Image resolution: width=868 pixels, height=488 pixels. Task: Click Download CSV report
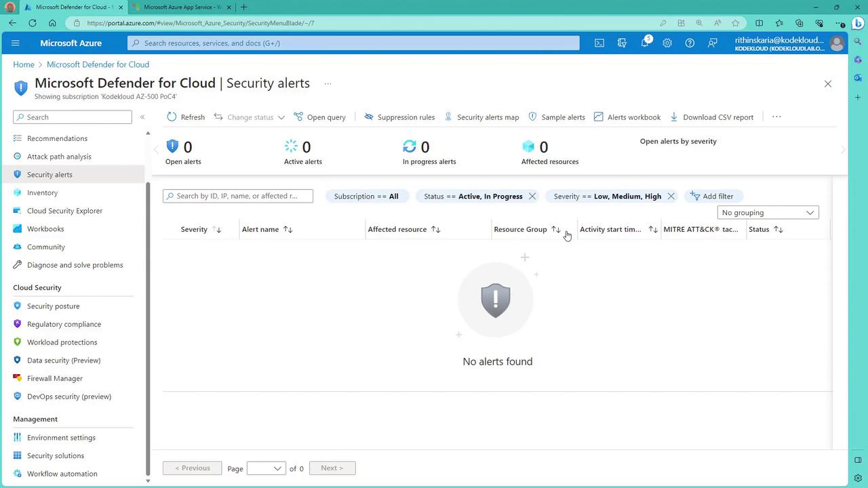point(711,117)
